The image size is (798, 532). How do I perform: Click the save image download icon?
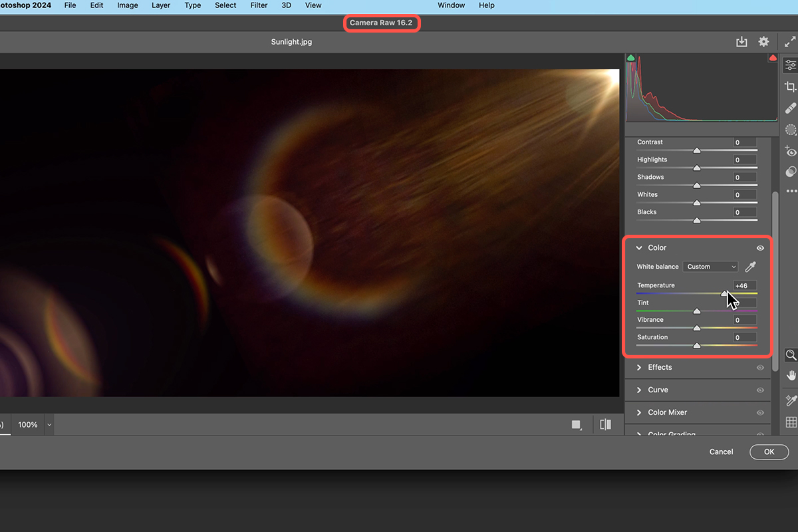tap(741, 42)
